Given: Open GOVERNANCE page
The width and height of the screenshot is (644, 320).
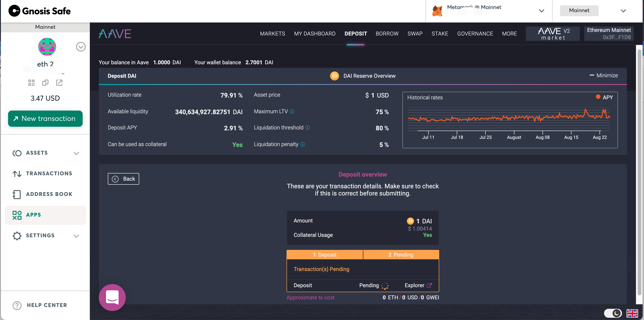Looking at the screenshot, I should click(475, 34).
